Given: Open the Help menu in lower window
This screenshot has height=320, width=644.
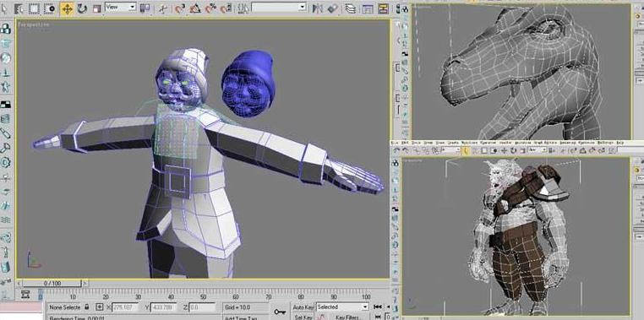Looking at the screenshot, I should (619, 143).
